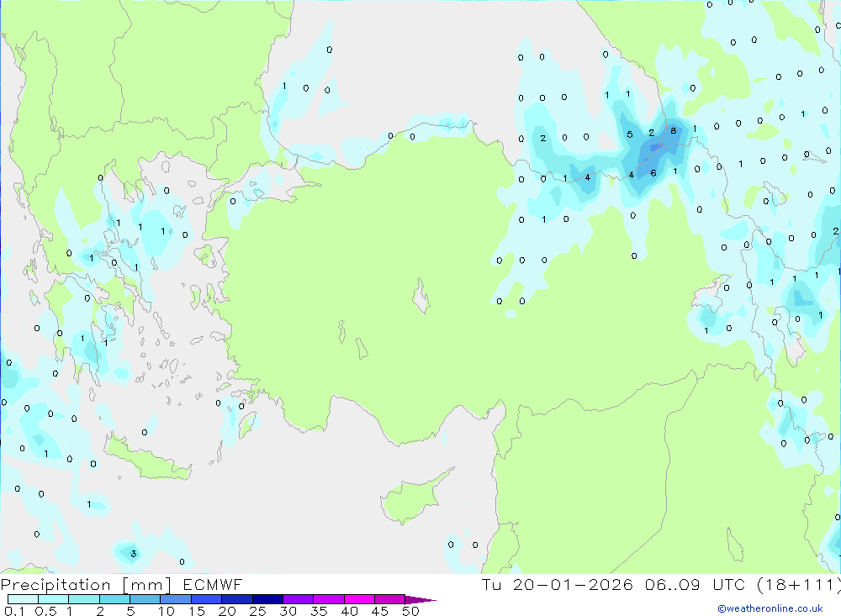
Task: Click the '06..09 UTC' time range text
Action: click(695, 585)
